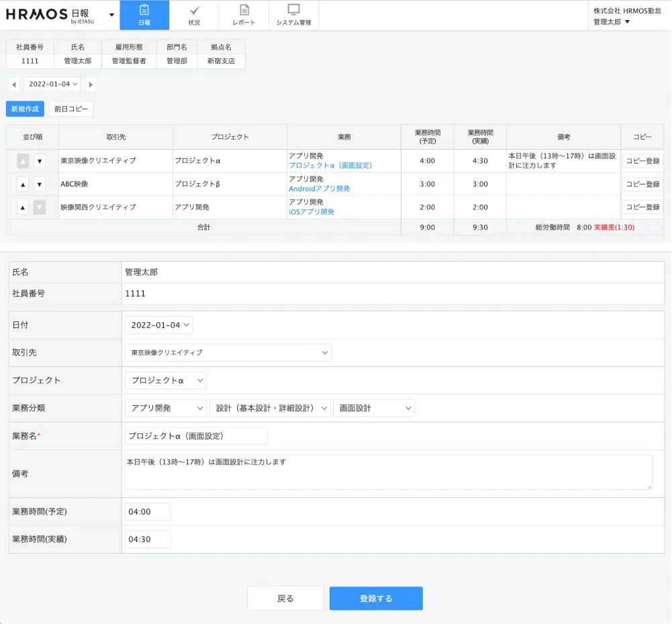The image size is (672, 624).
Task: Click the 日報 clipboard icon
Action: [144, 15]
